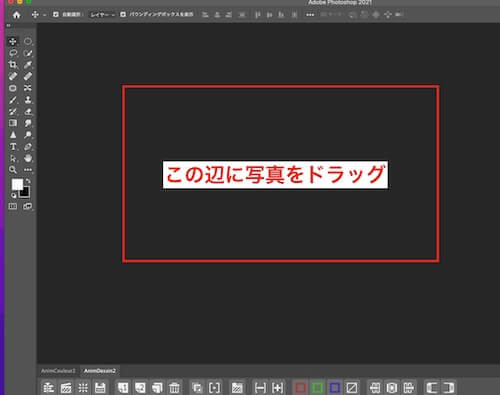This screenshot has height=395, width=500.
Task: Click the trash can icon in AnimDessin2 panel
Action: click(x=174, y=388)
